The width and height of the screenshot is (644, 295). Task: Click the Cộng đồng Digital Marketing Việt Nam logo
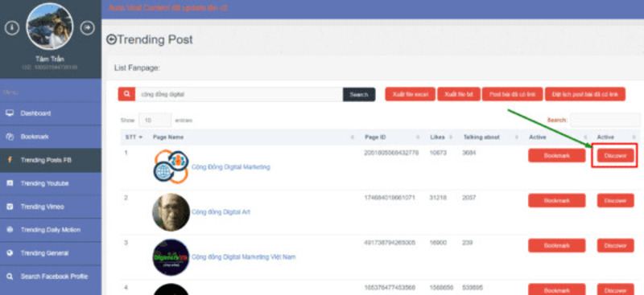click(x=171, y=257)
